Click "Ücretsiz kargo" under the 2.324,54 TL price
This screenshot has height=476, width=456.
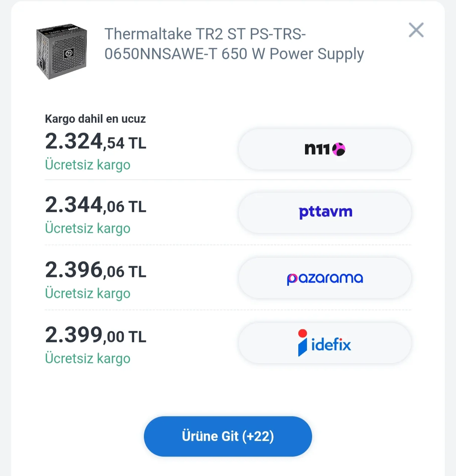87,165
